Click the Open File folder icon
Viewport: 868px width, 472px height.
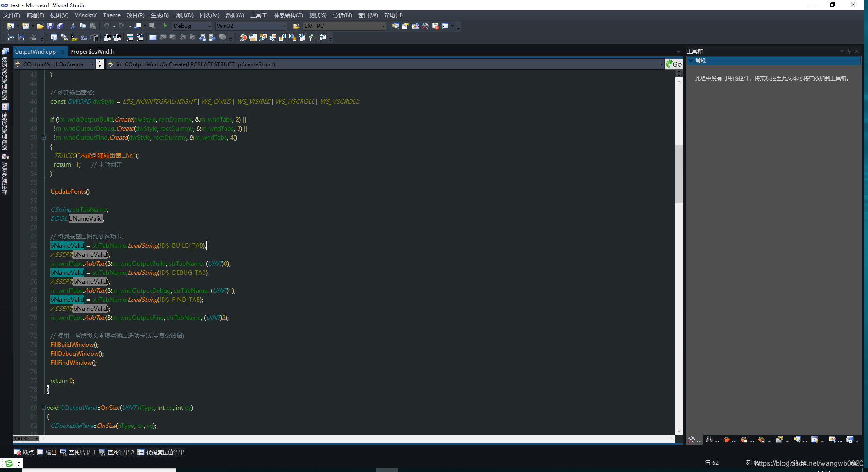(40, 26)
